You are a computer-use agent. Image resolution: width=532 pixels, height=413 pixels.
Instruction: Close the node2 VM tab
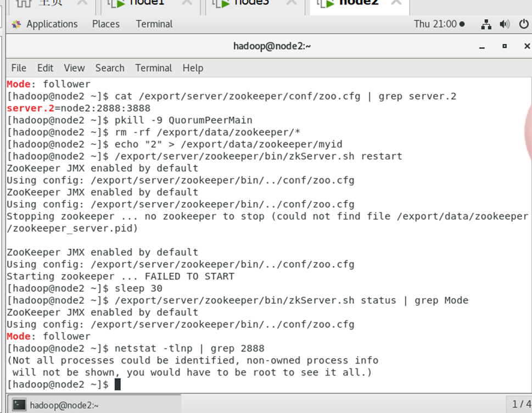pyautogui.click(x=399, y=3)
